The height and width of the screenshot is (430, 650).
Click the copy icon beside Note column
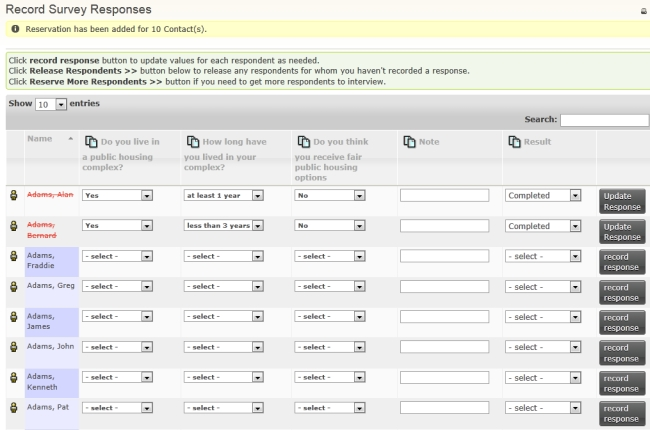pos(409,142)
